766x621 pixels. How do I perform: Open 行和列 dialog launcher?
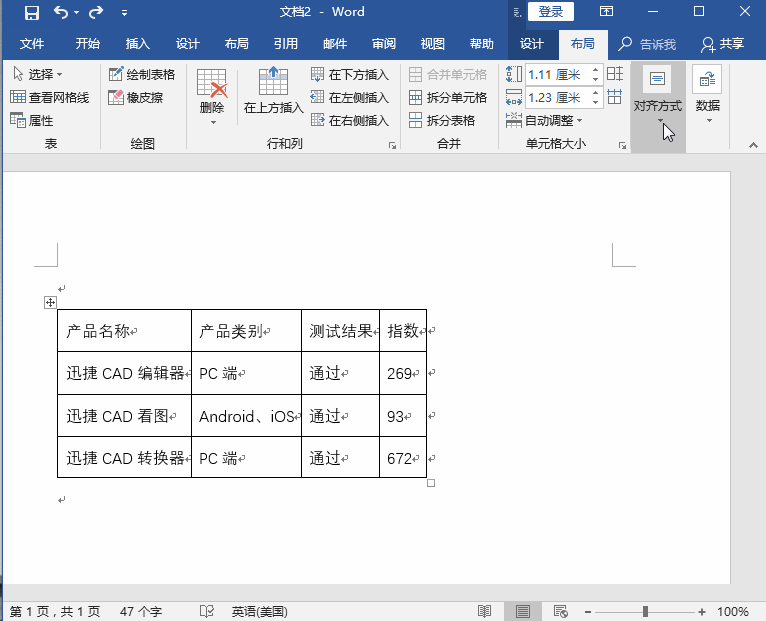click(392, 145)
